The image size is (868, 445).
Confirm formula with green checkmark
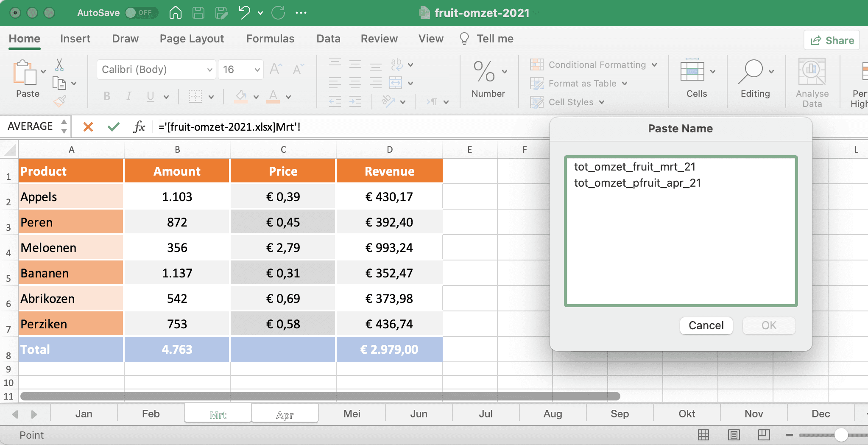pos(113,127)
